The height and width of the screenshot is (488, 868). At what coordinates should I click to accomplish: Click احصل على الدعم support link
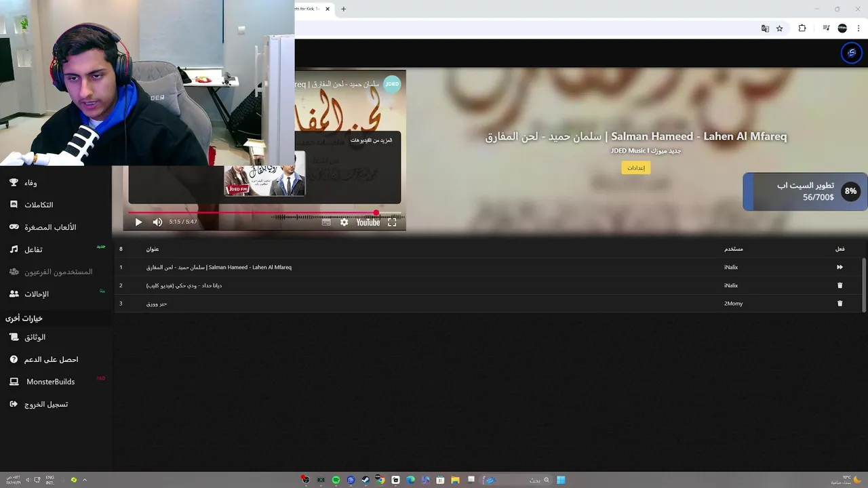[x=56, y=359]
